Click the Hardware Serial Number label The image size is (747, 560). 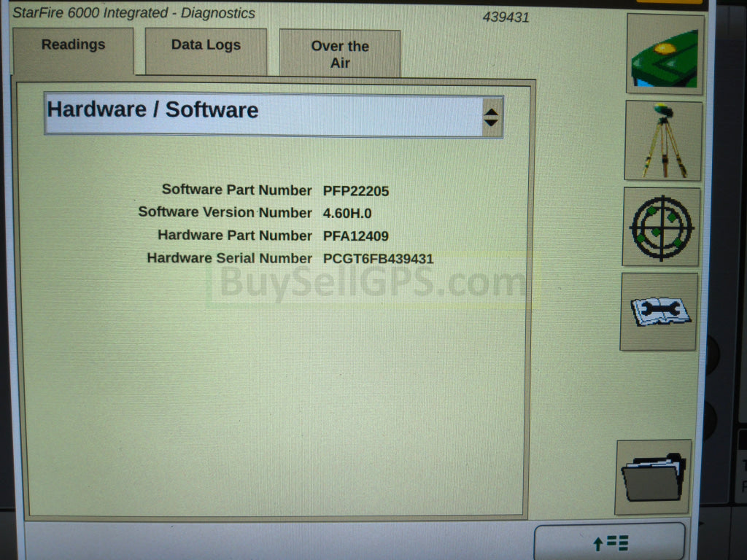point(229,258)
